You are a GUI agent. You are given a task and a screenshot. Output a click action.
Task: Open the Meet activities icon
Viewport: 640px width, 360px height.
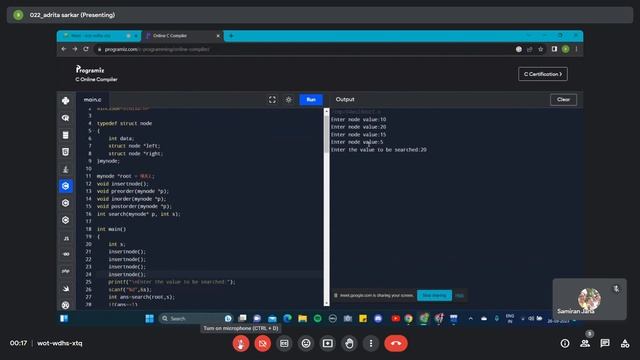point(625,343)
